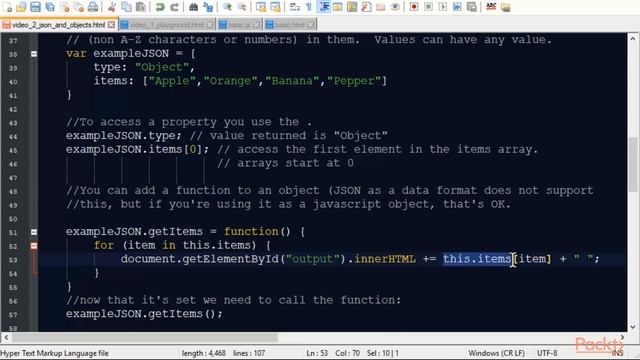
Task: Click 'Hyper Text Markup Language file' status text
Action: coord(54,353)
